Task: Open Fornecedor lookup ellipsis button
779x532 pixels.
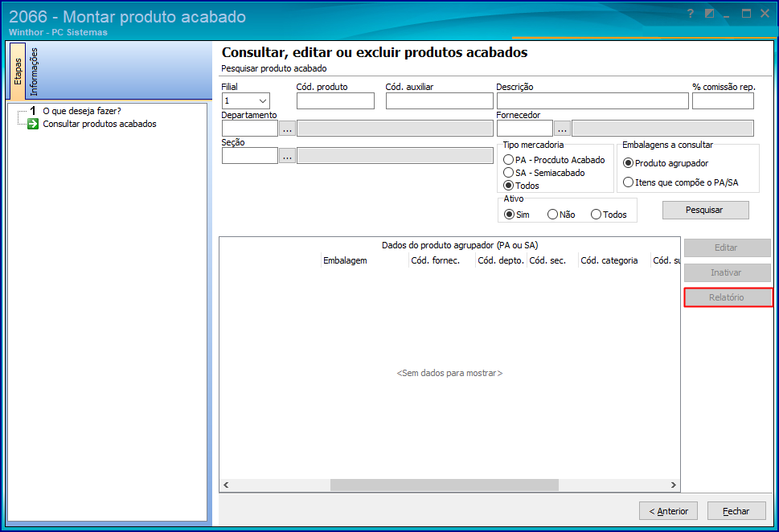Action: [x=562, y=128]
